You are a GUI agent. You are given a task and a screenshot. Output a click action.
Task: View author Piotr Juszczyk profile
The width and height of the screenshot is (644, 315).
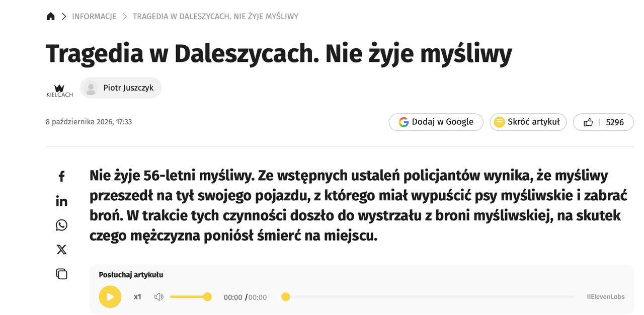[x=121, y=88]
